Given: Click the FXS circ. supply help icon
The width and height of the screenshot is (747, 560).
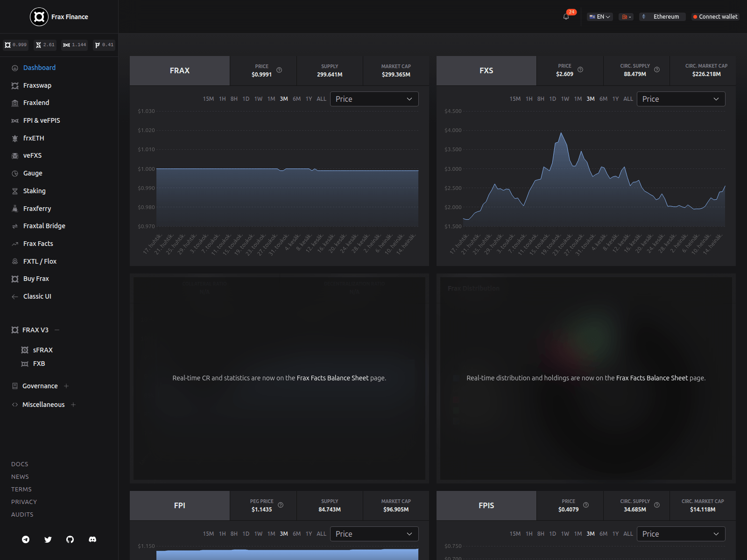Looking at the screenshot, I should (x=657, y=70).
